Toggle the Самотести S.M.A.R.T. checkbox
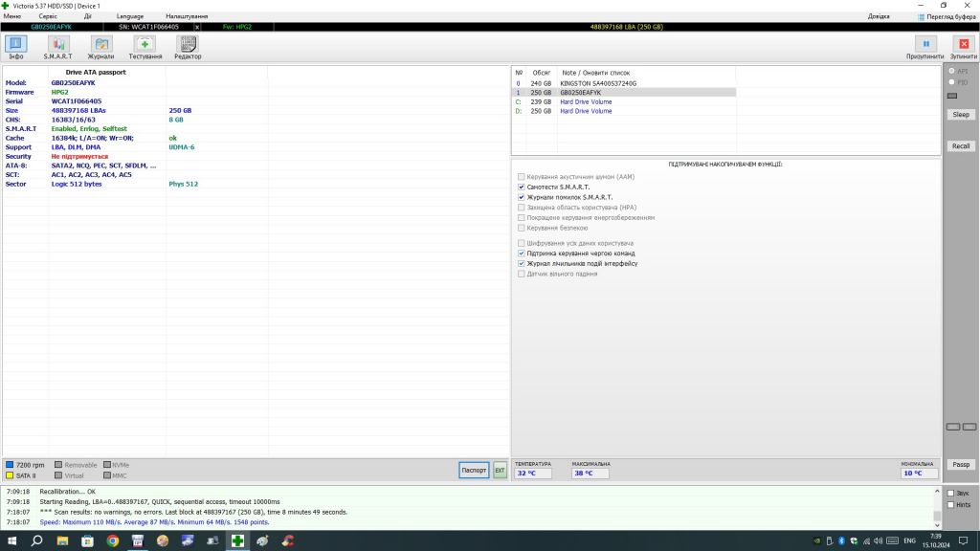This screenshot has height=551, width=980. click(522, 187)
